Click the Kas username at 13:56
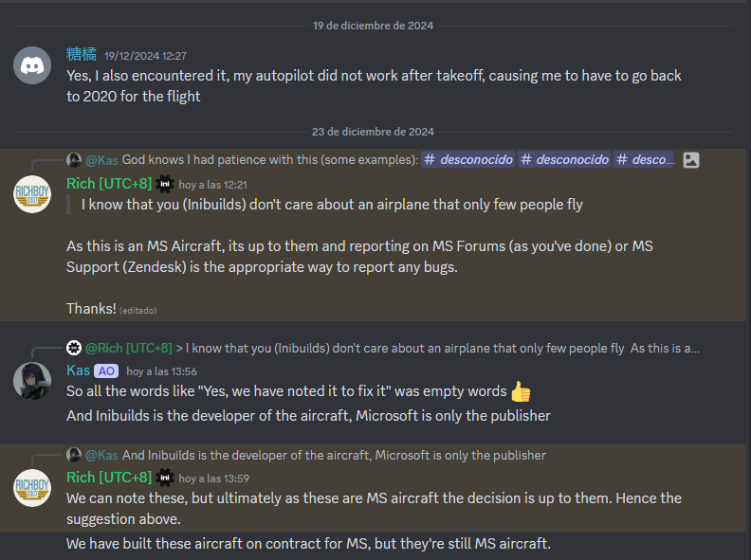 click(78, 370)
